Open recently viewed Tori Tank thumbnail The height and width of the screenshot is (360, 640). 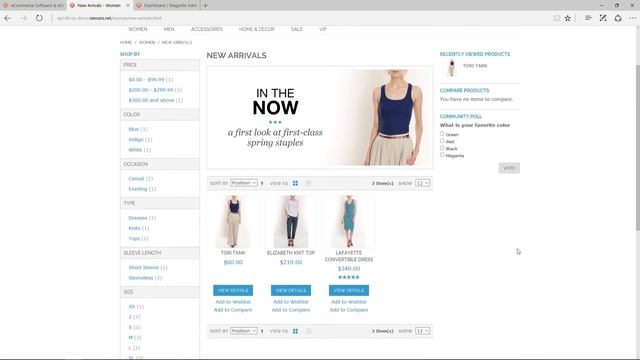pos(451,68)
